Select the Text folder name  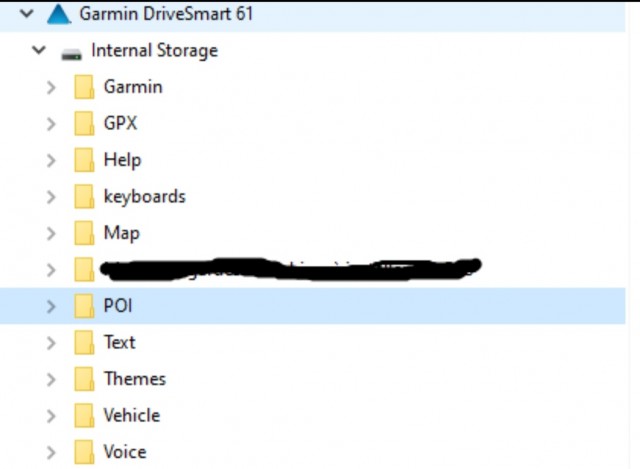point(120,342)
